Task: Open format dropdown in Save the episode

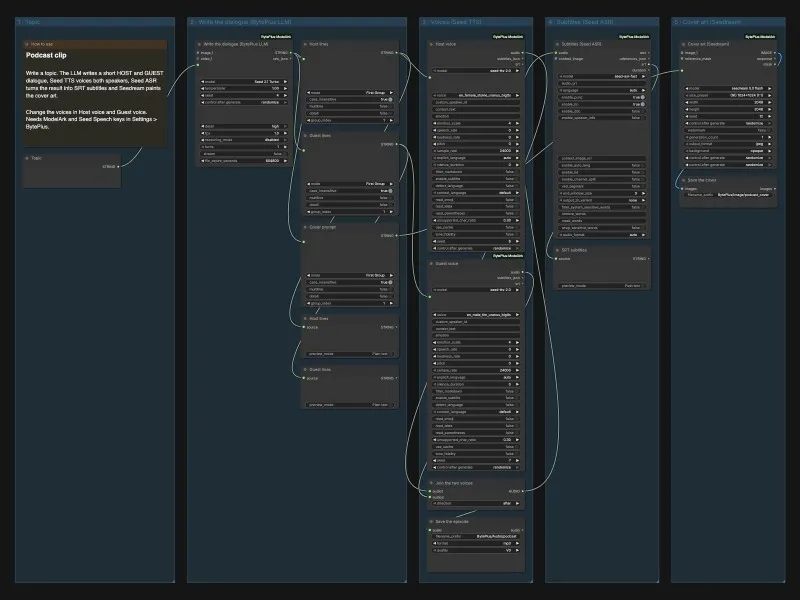Action: tap(476, 543)
